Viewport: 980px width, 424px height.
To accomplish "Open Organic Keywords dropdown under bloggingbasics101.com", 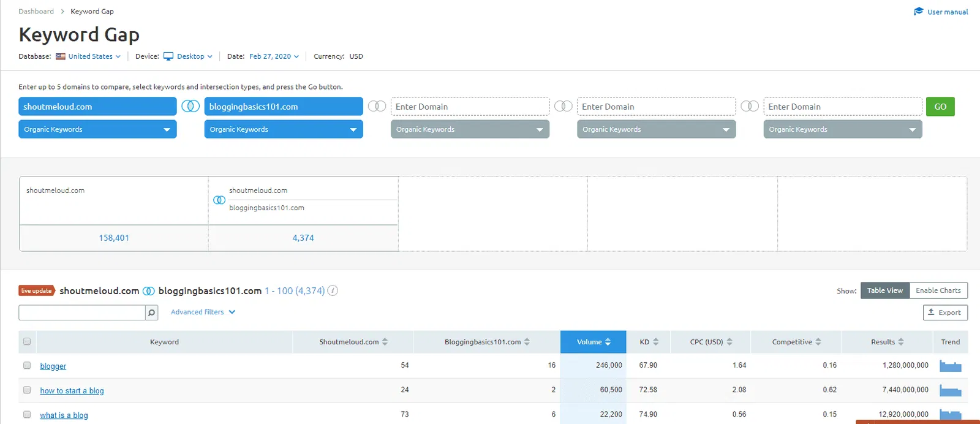I will click(x=284, y=129).
